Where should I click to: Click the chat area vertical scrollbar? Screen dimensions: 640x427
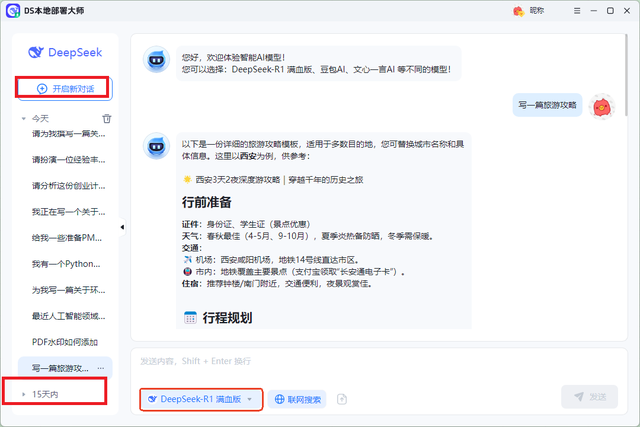(626, 76)
